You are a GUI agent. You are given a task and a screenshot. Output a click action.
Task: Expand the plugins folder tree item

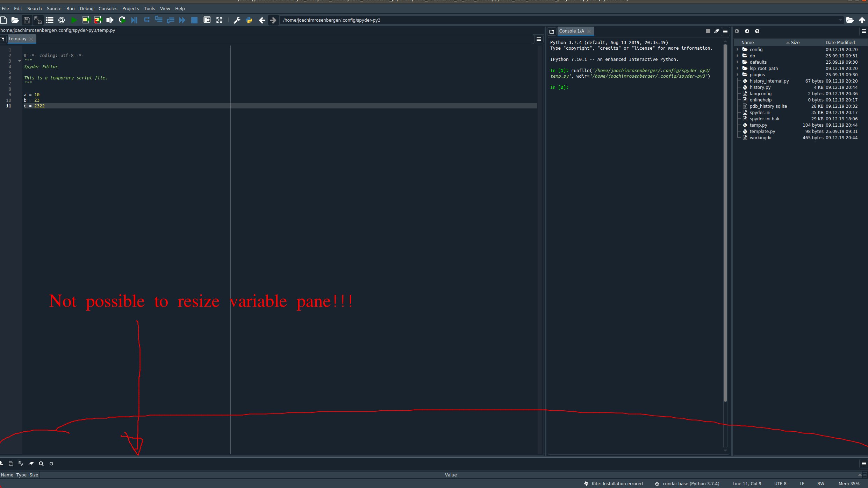point(738,75)
